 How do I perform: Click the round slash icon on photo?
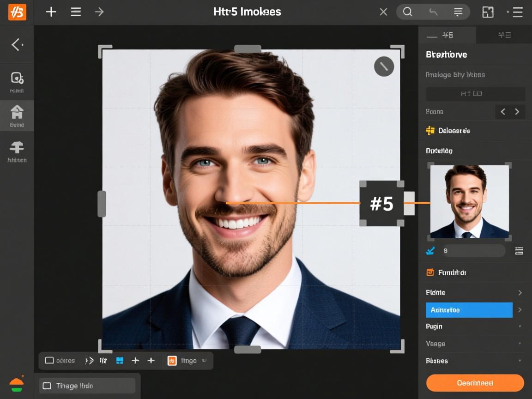384,66
